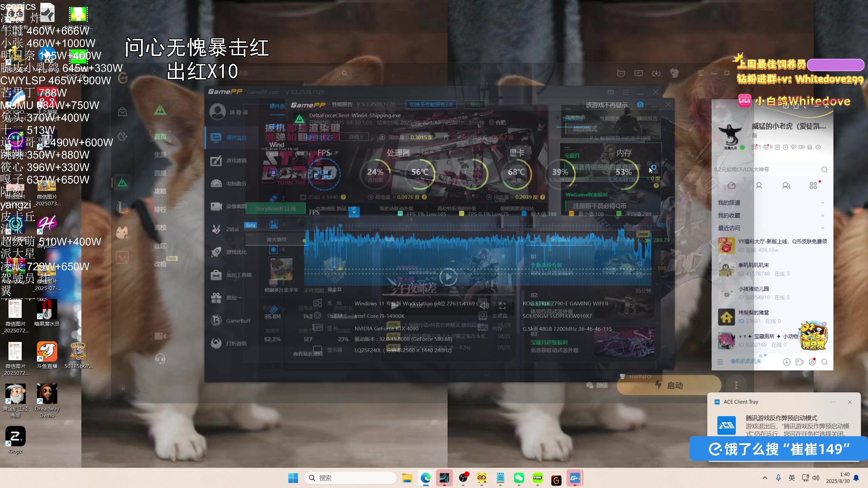Open 暗黑潜水员 desktop shortcut

pos(47,313)
